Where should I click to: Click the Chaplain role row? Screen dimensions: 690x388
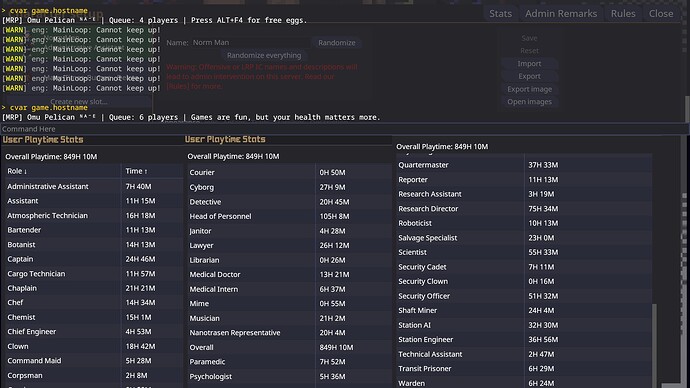[x=93, y=288]
